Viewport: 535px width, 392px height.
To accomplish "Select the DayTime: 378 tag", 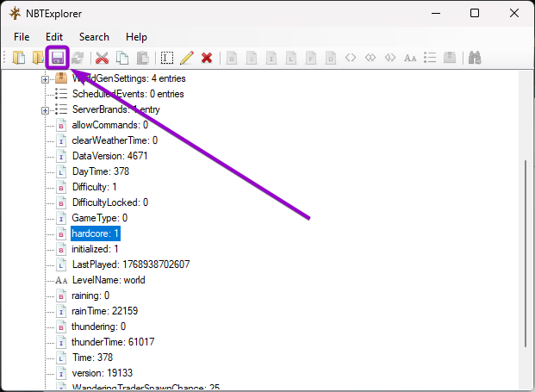I will pyautogui.click(x=101, y=171).
